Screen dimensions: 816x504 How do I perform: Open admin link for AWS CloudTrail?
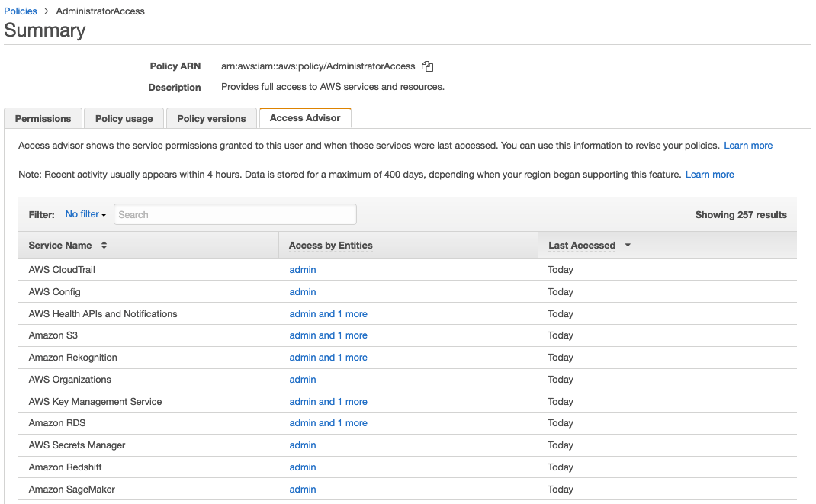[x=302, y=269]
